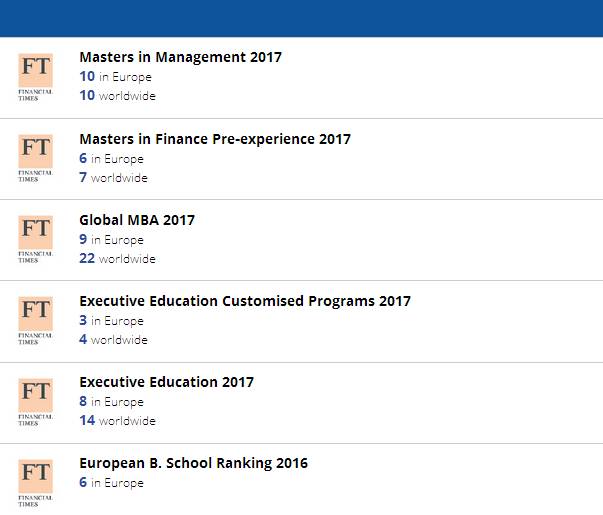Click the blue header bar at top
Screen dimensions: 603x515
point(302,18)
